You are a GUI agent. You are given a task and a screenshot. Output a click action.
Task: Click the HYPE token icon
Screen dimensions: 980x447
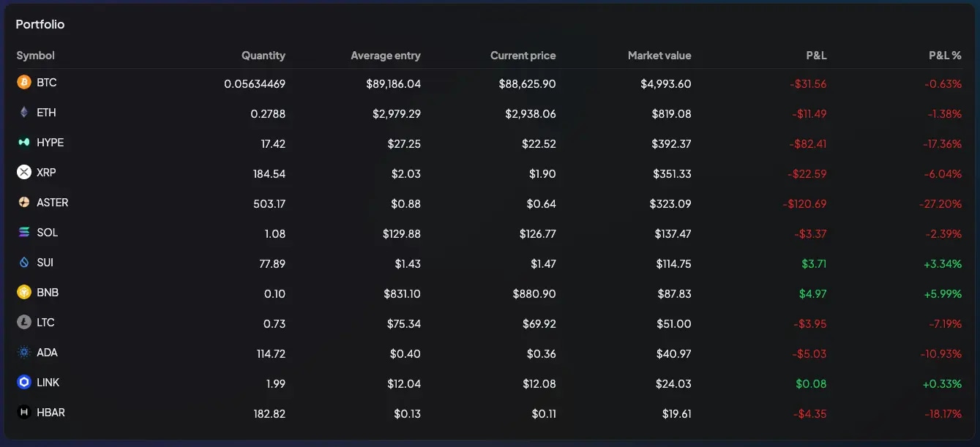click(x=23, y=142)
